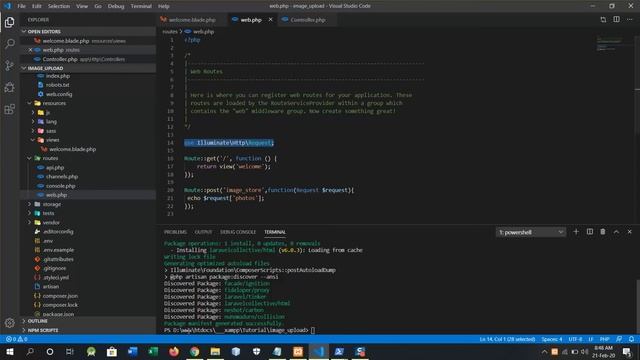Open File Explorer from taskbar
Screen dimensions: 640x360
pos(215,351)
